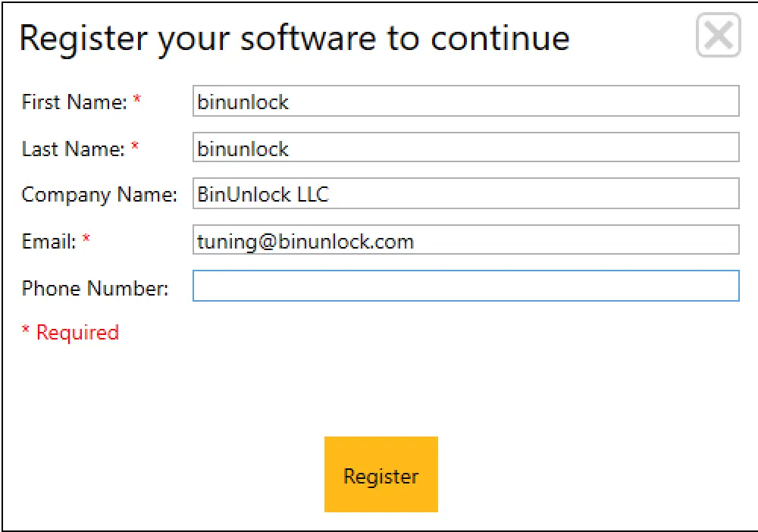Screen dimensions: 758x532
Task: Click the red asterisk beside First Name
Action: click(x=137, y=100)
